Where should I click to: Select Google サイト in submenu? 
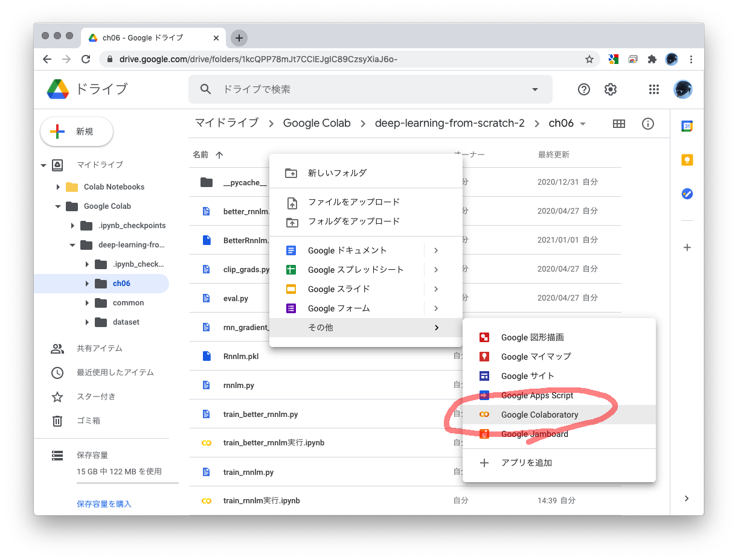point(559,376)
